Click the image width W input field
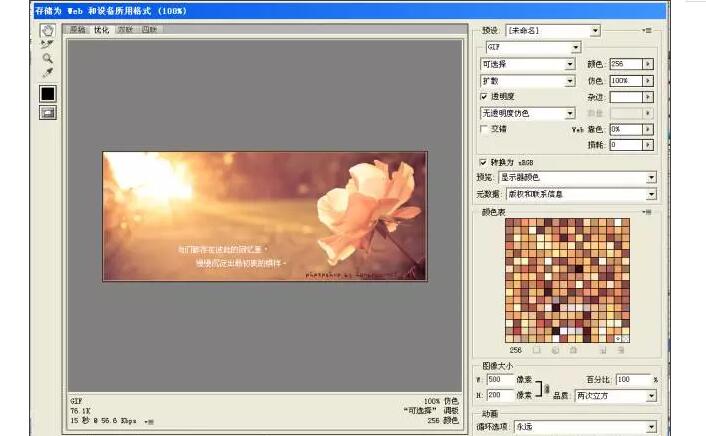 pyautogui.click(x=498, y=380)
